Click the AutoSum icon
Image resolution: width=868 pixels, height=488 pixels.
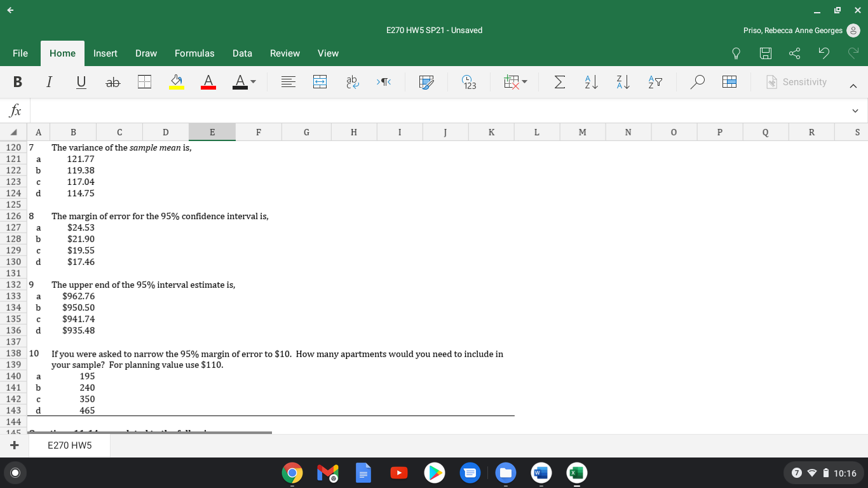[559, 82]
